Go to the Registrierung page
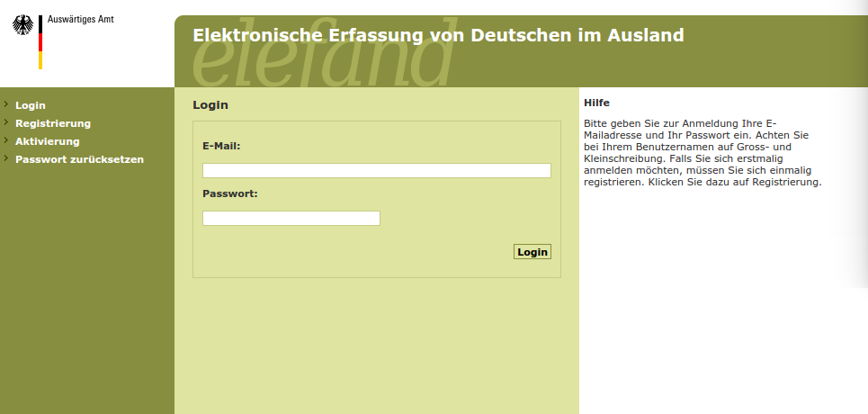Screen dimensions: 868x414 coord(52,123)
